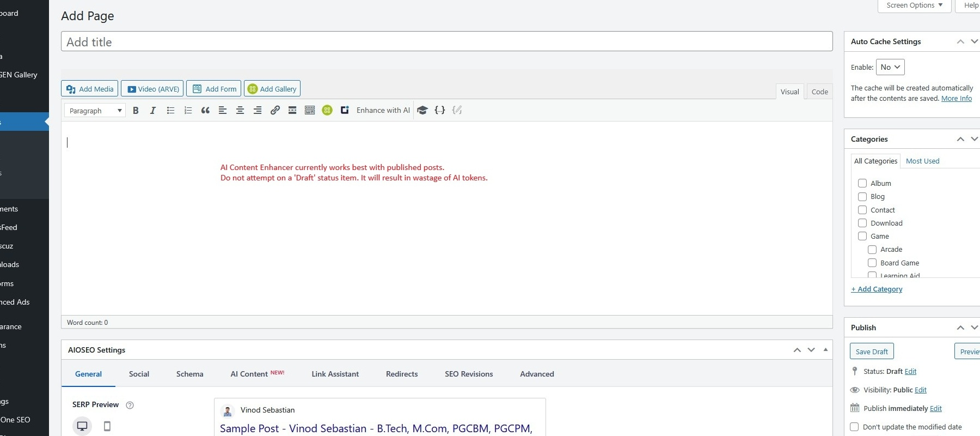980x436 pixels.
Task: Toggle the toolbar kitchen sink icon
Action: (310, 111)
